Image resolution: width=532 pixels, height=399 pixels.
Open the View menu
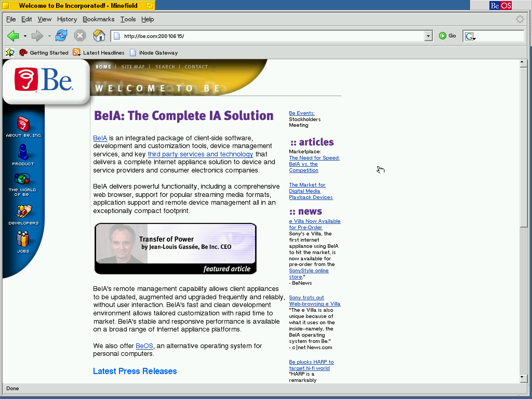pyautogui.click(x=45, y=19)
